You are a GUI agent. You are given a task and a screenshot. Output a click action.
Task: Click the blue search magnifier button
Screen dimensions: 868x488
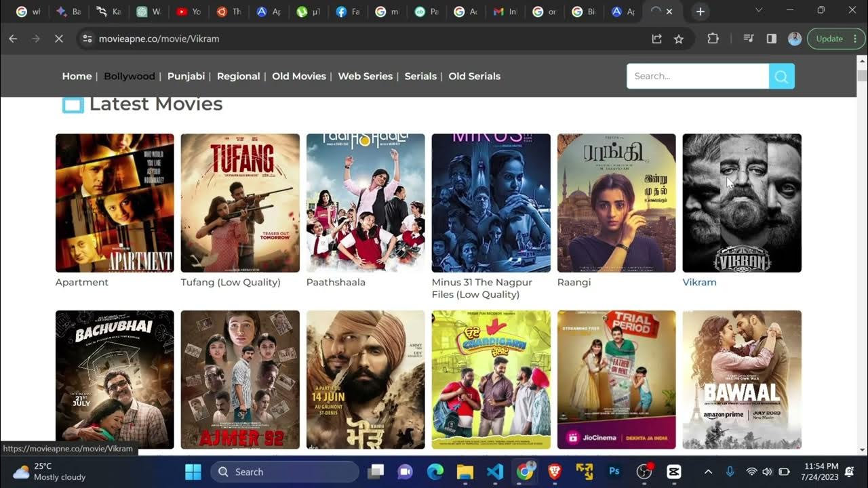[x=781, y=77]
